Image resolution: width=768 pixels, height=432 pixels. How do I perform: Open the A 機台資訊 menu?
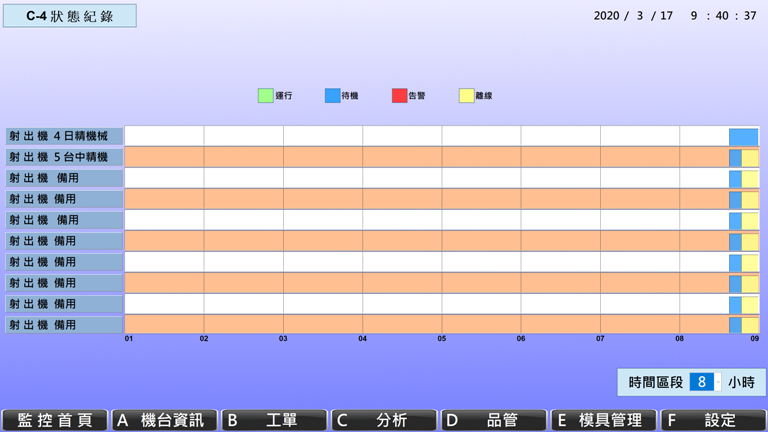coord(164,420)
